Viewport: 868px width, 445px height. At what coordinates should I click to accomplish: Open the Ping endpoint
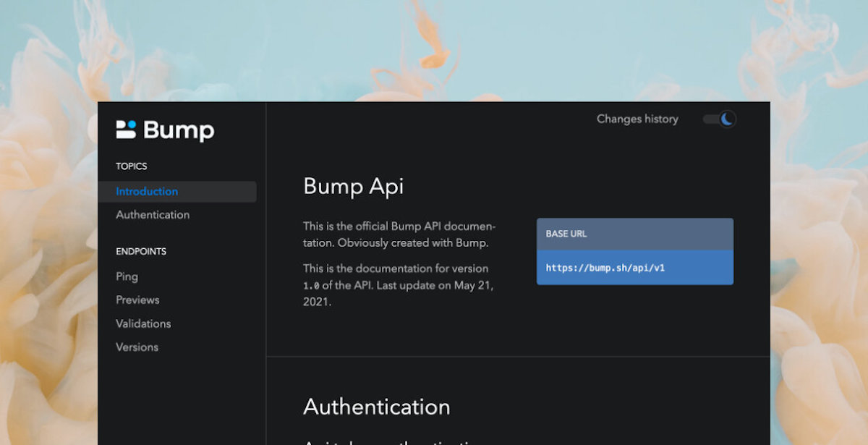127,276
